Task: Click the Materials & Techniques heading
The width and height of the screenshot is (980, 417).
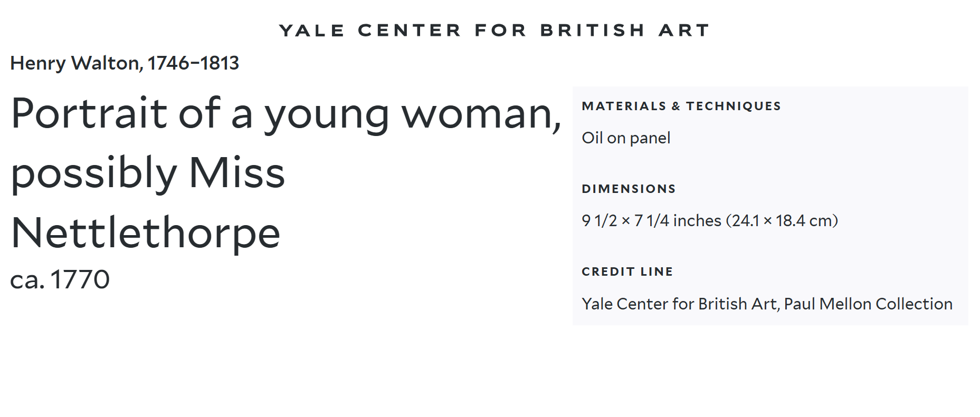Action: [681, 106]
